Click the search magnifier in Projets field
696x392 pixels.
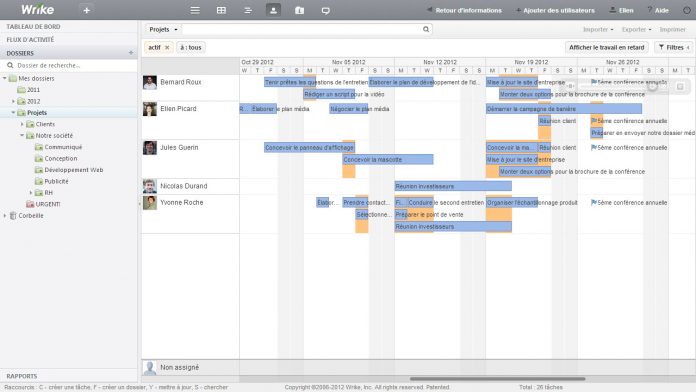coord(426,29)
